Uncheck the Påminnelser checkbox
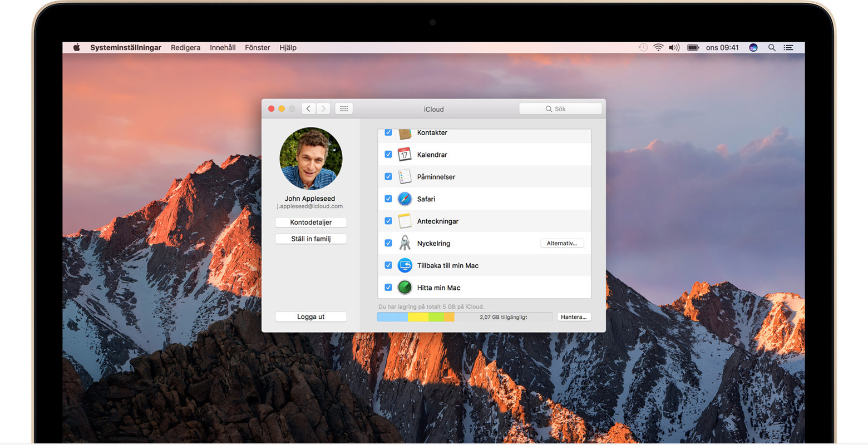 click(x=388, y=176)
